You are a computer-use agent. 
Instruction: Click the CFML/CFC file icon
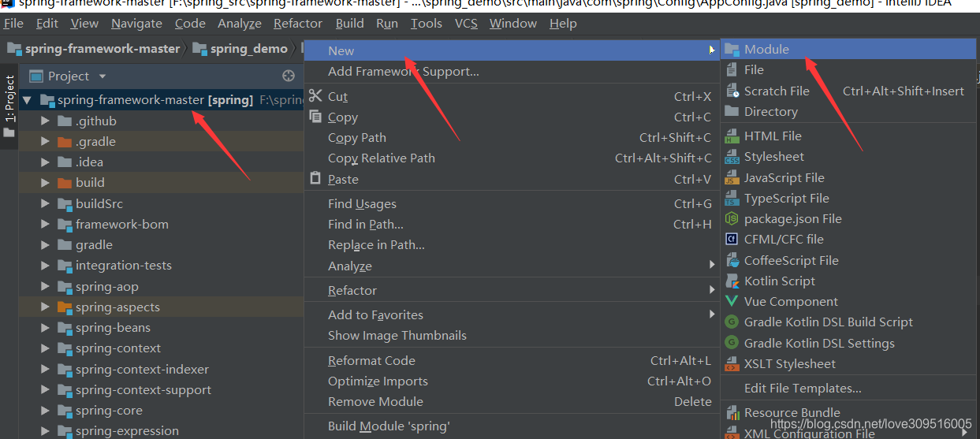pyautogui.click(x=731, y=239)
